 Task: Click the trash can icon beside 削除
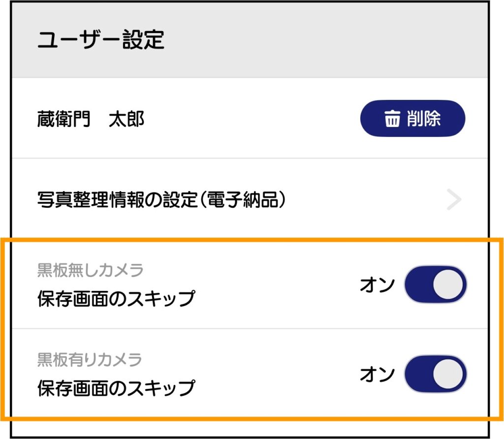pyautogui.click(x=392, y=119)
